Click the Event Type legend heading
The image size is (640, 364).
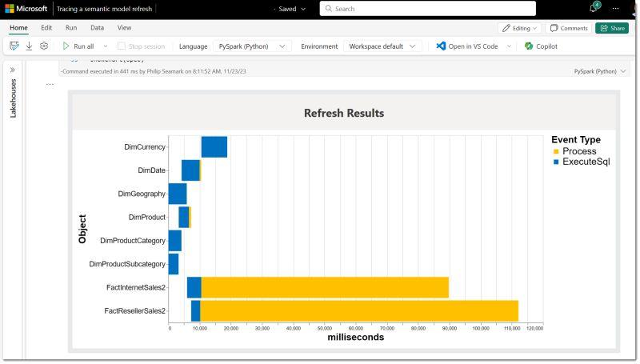[578, 140]
